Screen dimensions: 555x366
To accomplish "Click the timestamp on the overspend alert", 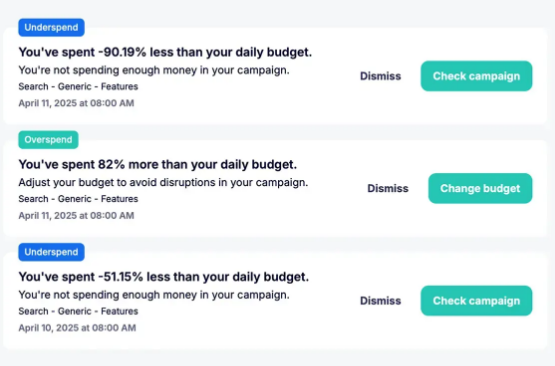I will tap(76, 216).
